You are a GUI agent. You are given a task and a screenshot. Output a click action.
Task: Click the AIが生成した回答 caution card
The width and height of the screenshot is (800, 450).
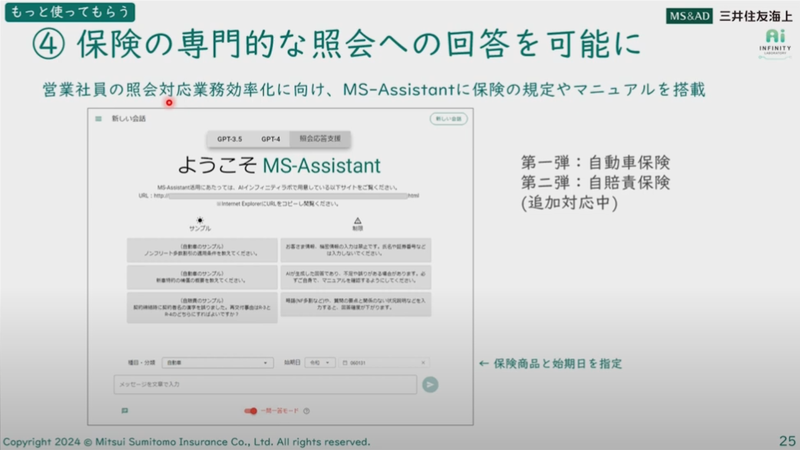[x=356, y=277]
